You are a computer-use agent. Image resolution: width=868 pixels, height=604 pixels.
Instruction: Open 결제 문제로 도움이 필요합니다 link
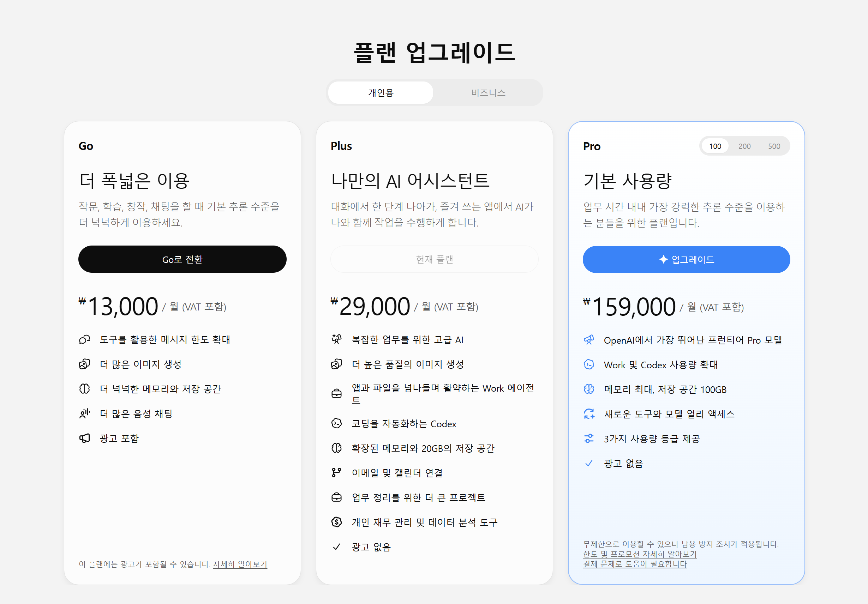pos(635,564)
